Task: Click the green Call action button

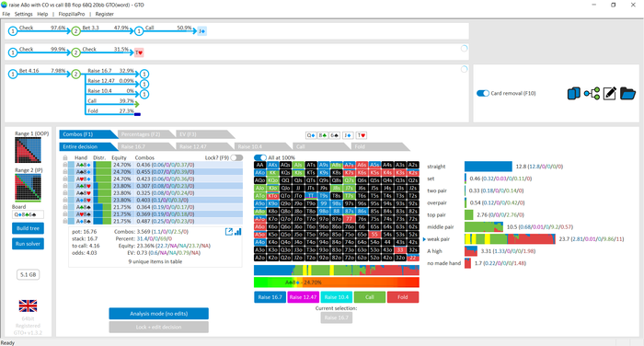Action: coord(370,297)
